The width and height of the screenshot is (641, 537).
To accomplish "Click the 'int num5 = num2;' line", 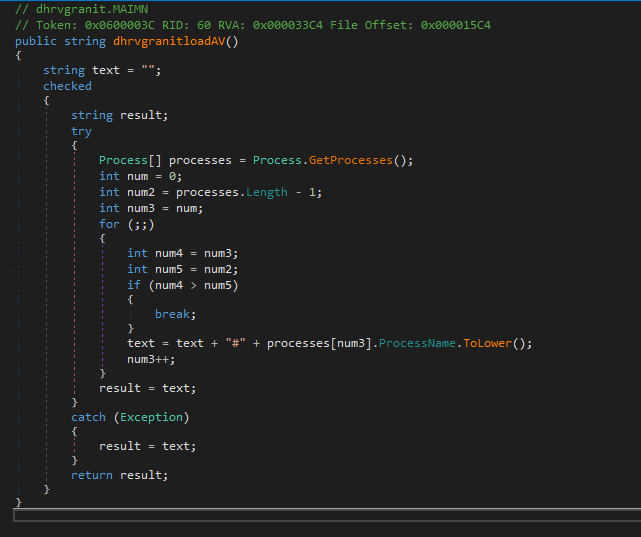I will pos(182,269).
